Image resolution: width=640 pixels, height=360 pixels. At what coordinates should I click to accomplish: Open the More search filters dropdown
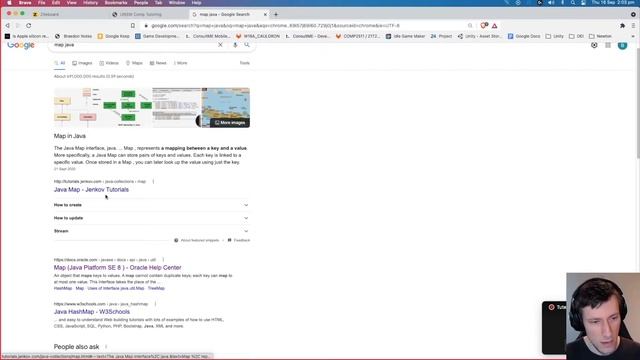tap(180, 63)
